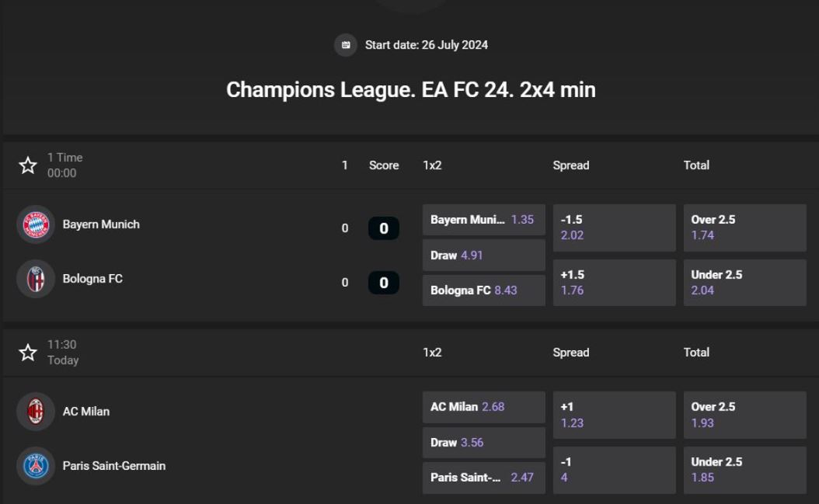
Task: Click the Paris Saint-Germain club logo
Action: click(36, 466)
